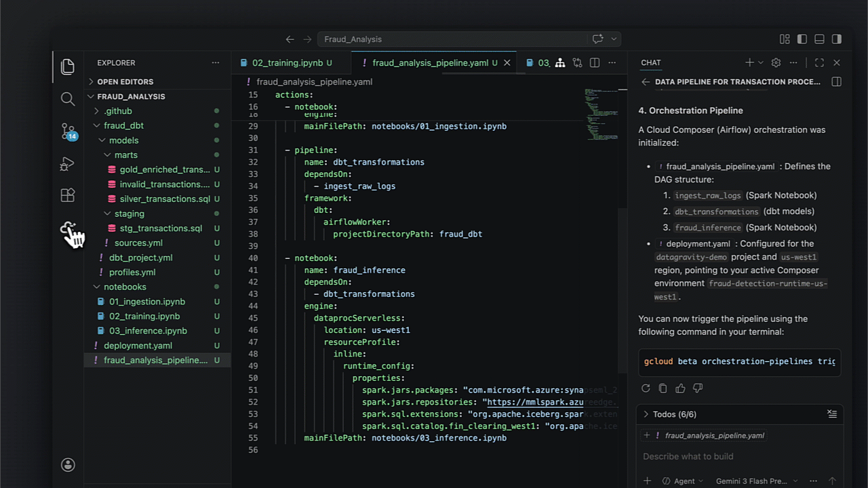Viewport: 868px width, 488px height.
Task: Open the chat input's ellipsis menu
Action: (x=813, y=481)
